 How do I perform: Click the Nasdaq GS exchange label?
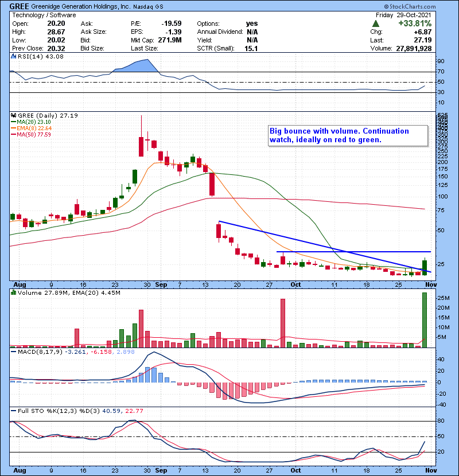(x=148, y=7)
